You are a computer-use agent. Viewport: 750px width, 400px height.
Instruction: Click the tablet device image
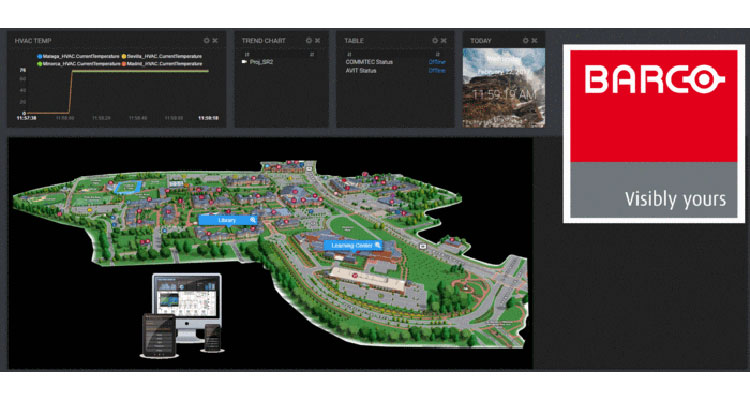[159, 335]
